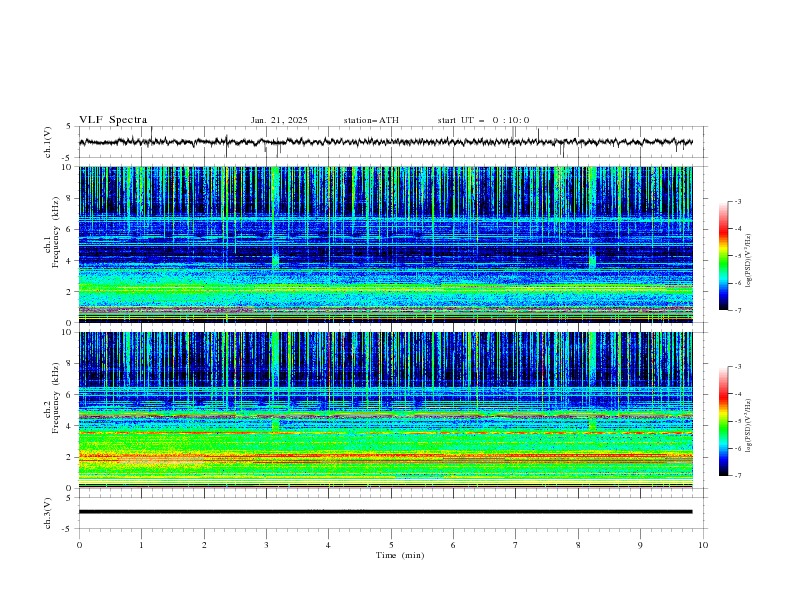Click the ch.3 flat black voltage trace
Screen dimensions: 792x612
point(385,512)
